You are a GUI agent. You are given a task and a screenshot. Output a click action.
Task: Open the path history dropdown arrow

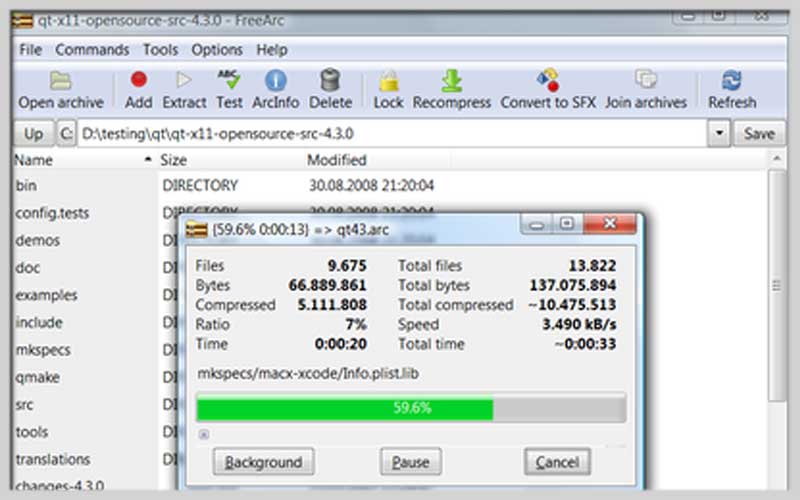[x=719, y=134]
